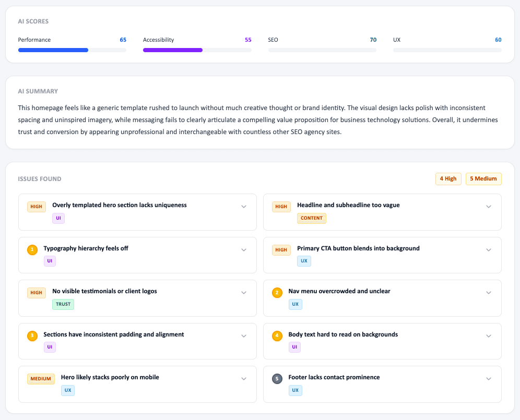Expand the "Primary CTA button blends into background" issue
This screenshot has height=420, width=520.
pyautogui.click(x=489, y=250)
